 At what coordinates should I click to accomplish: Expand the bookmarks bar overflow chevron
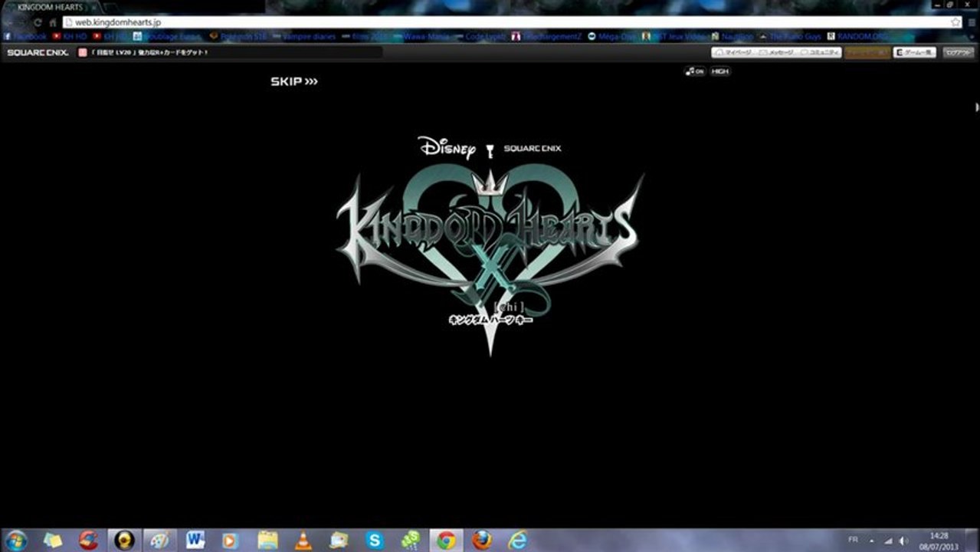[x=972, y=36]
